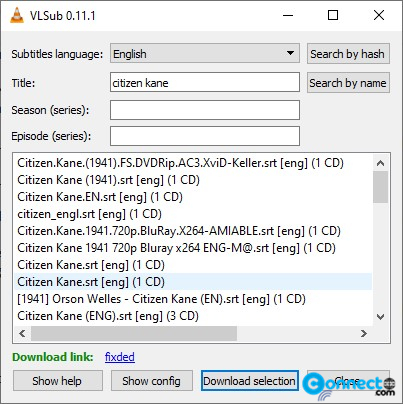
Task: Select Citizen Kane.EN.srt result
Action: tap(193, 197)
